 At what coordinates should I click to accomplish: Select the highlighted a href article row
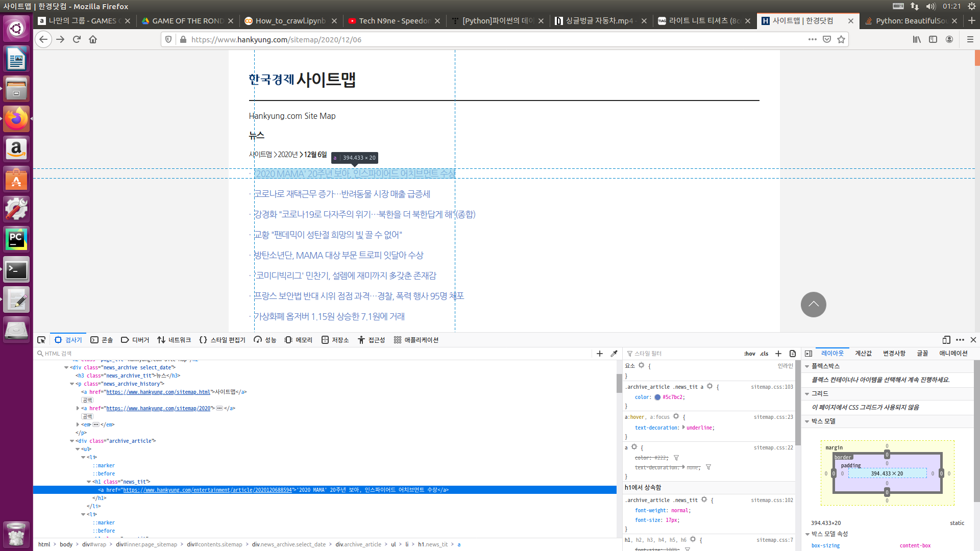[325, 490]
